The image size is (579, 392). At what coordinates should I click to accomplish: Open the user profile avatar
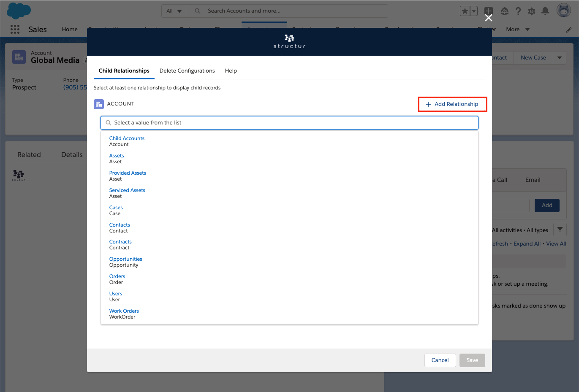click(x=563, y=11)
